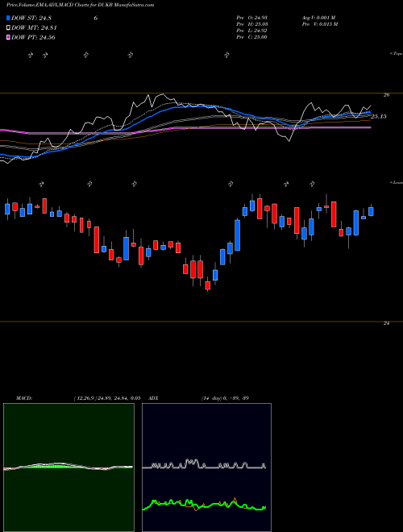
Task: Click the 24 price axis label
Action: coord(386,323)
